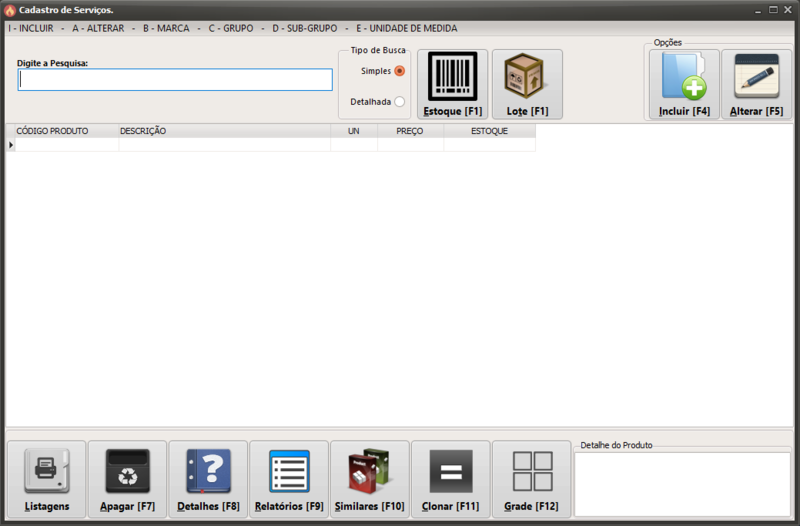Sort by DESCRIÇÃO column header
The image size is (800, 526).
[224, 131]
